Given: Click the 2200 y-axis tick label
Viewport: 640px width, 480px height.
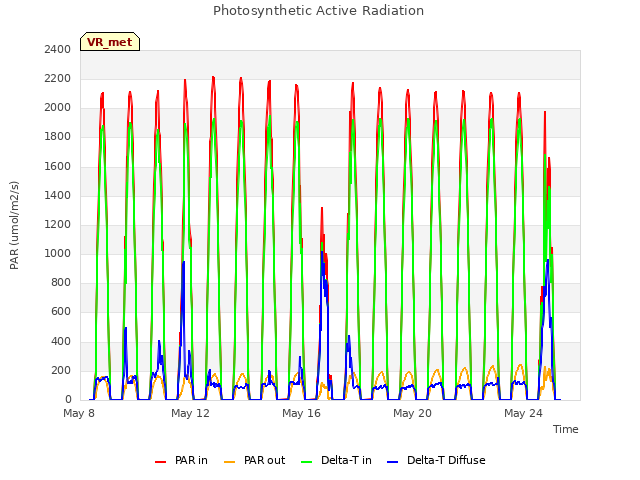Looking at the screenshot, I should click(58, 78).
